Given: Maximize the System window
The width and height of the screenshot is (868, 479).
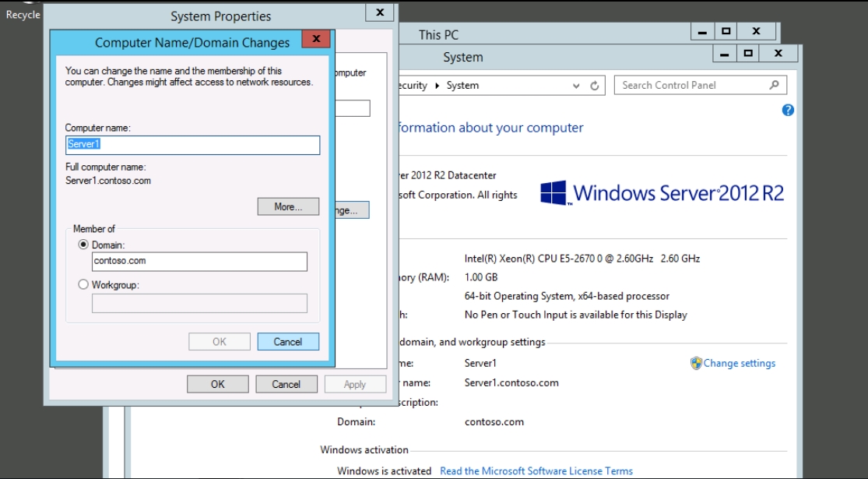Looking at the screenshot, I should (748, 54).
